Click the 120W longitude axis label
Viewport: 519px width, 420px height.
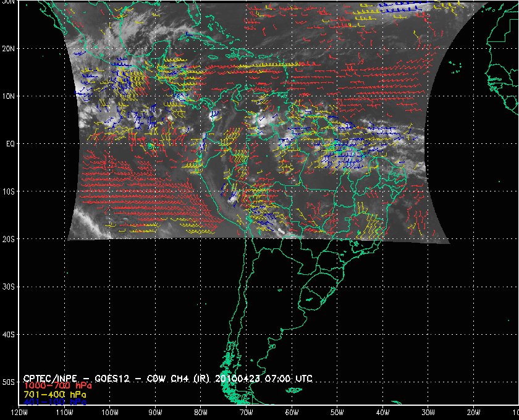click(19, 413)
